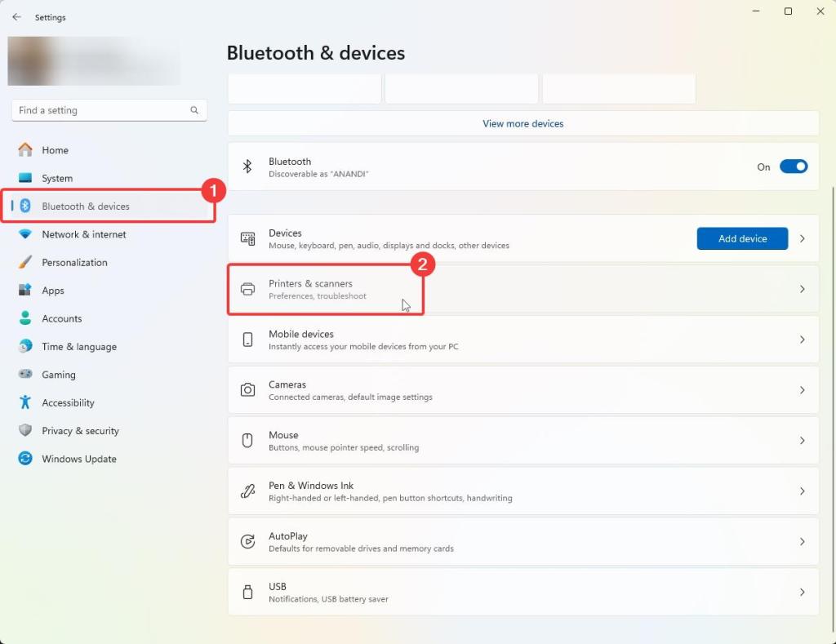Click the Pen & Windows Ink icon
836x644 pixels.
(247, 491)
